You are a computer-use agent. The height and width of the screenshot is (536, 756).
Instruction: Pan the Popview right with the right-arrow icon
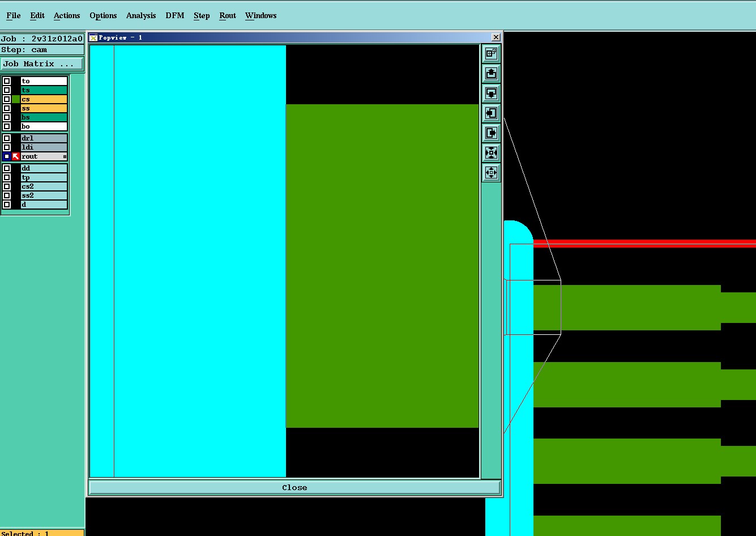491,133
